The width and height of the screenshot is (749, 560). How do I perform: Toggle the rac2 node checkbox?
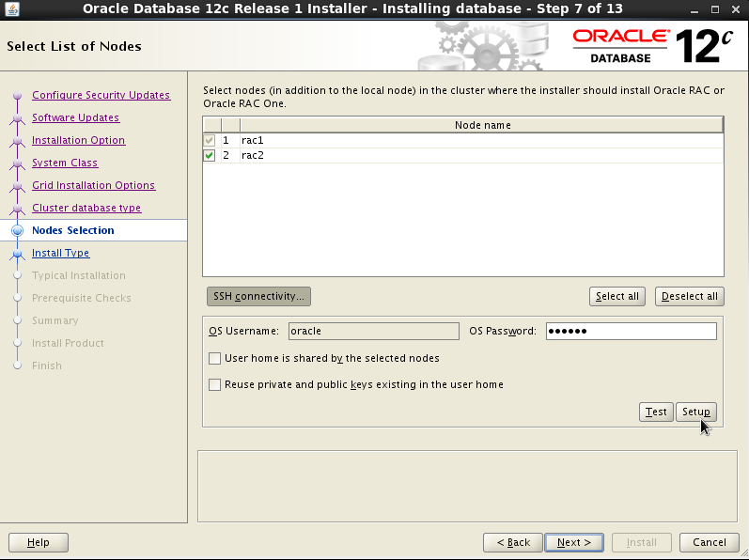[210, 155]
